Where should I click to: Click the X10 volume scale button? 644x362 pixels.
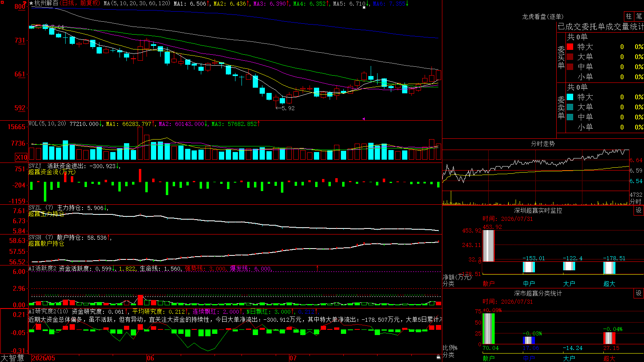(x=21, y=157)
